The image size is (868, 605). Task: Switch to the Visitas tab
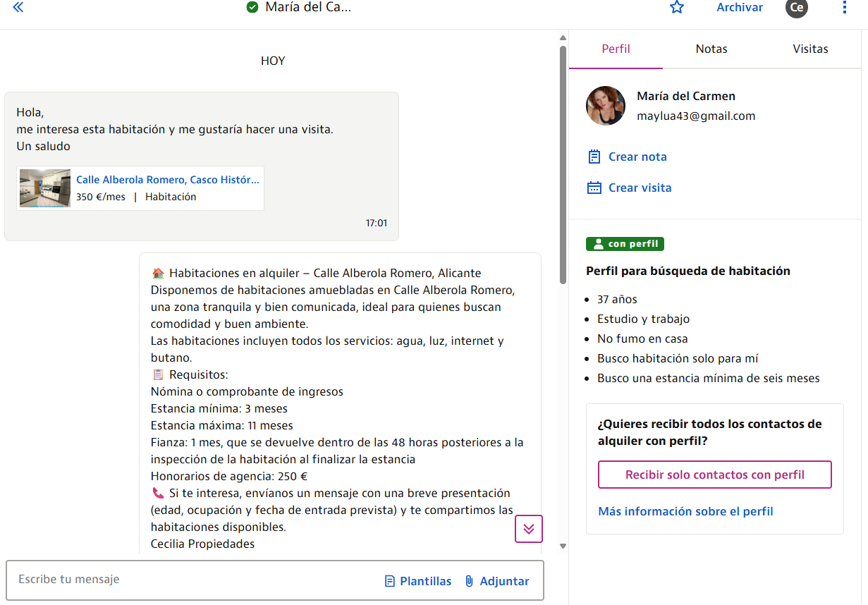[x=810, y=49]
